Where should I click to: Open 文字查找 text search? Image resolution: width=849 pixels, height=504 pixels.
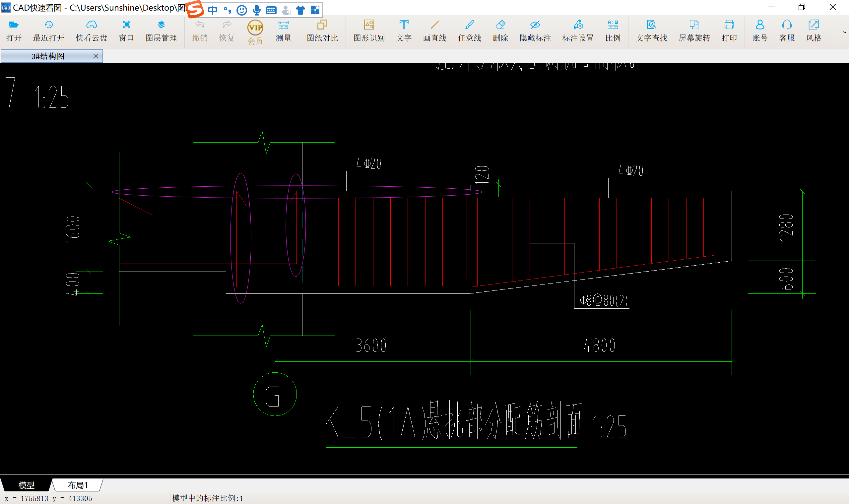(x=651, y=31)
